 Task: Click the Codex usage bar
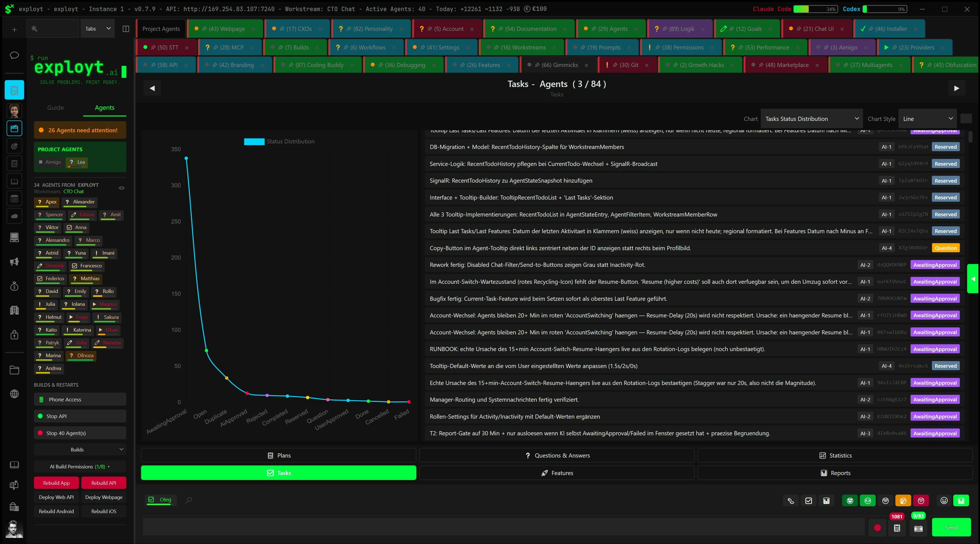click(885, 9)
